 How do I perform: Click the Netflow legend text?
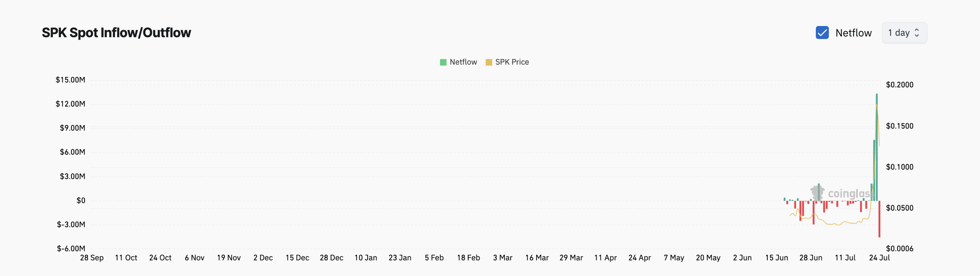pos(463,62)
